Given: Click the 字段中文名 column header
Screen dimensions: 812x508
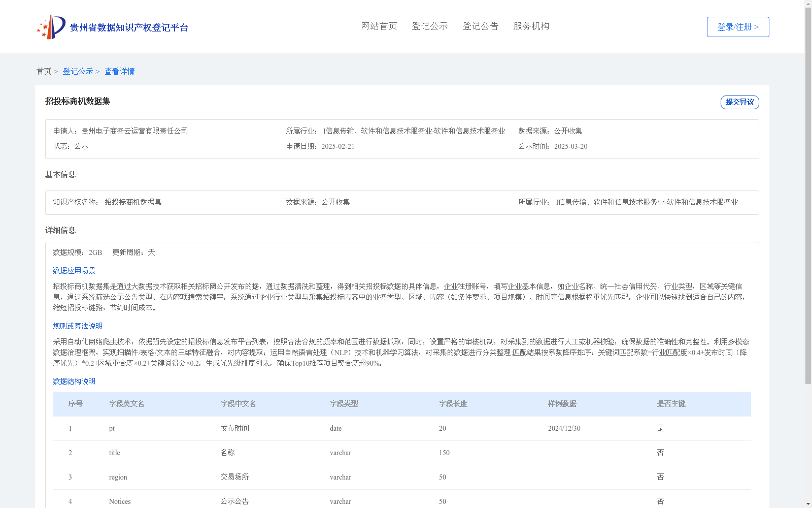Looking at the screenshot, I should (x=239, y=404).
